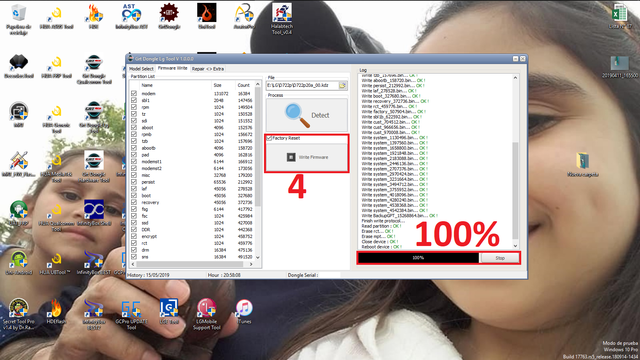Uncheck the sbl1 partition checkbox
Screen dimensions: 640x360
pyautogui.click(x=134, y=100)
